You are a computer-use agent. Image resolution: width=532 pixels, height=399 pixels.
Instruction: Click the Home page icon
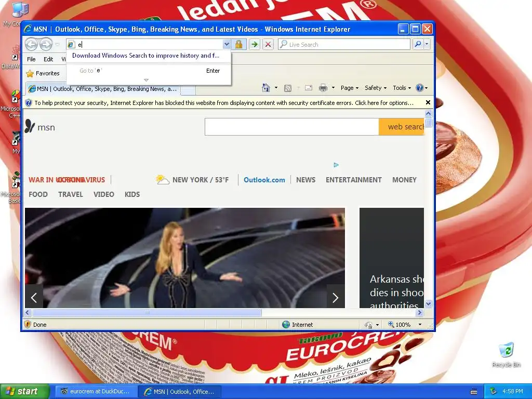pyautogui.click(x=265, y=88)
